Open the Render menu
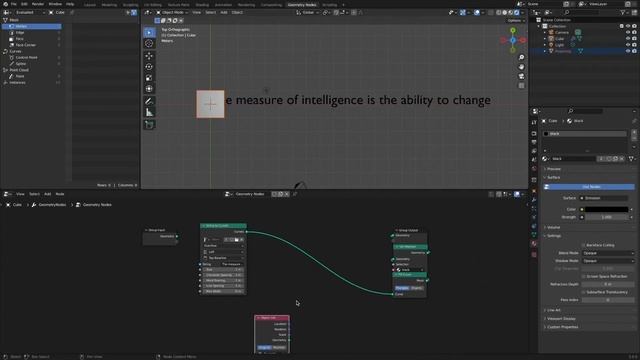 click(x=38, y=4)
